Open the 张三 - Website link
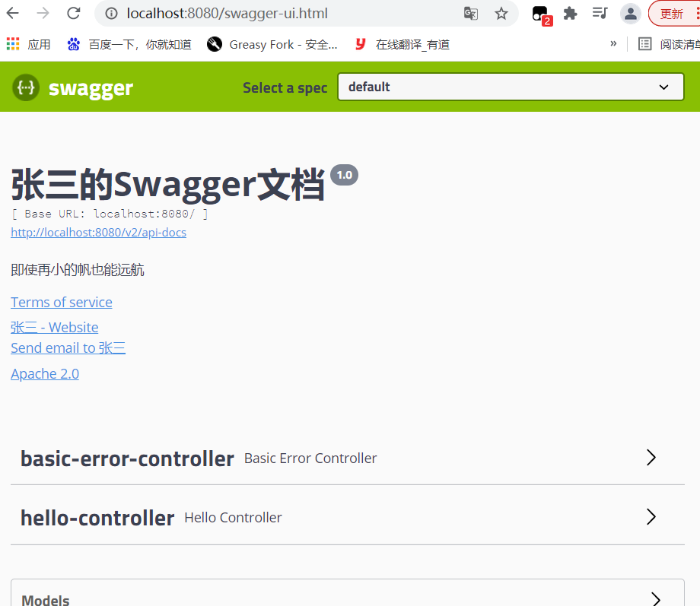This screenshot has width=700, height=606. 55,327
